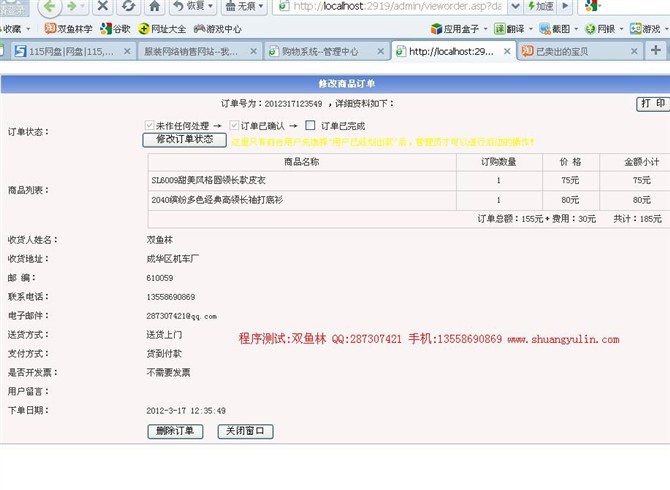The image size is (670, 490).
Task: Click the address 成华区机车厂
Action: [x=173, y=259]
